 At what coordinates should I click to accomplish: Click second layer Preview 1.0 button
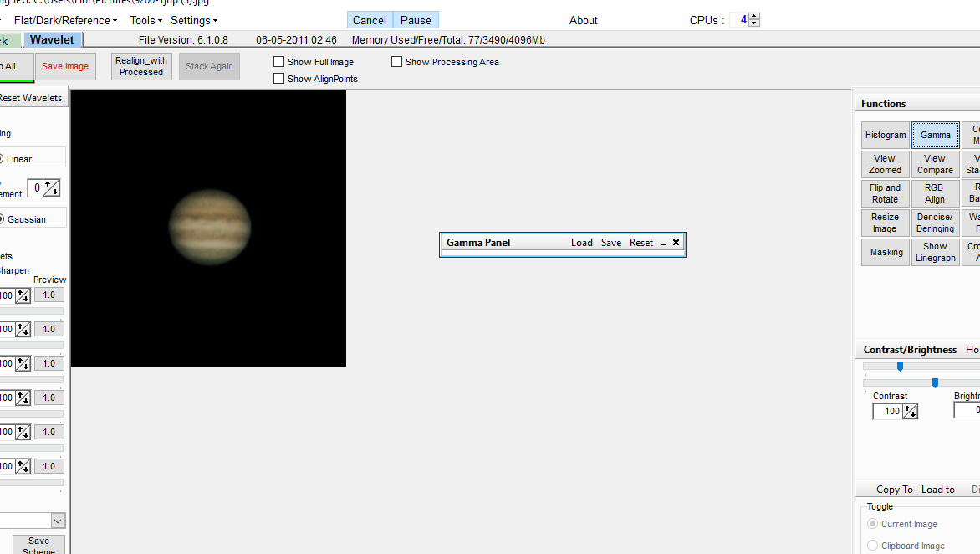pyautogui.click(x=48, y=329)
